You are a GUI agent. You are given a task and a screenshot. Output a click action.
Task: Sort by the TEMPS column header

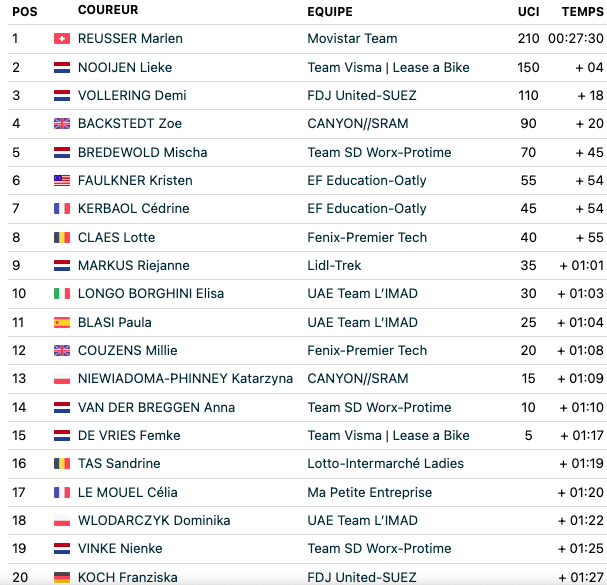pos(583,12)
